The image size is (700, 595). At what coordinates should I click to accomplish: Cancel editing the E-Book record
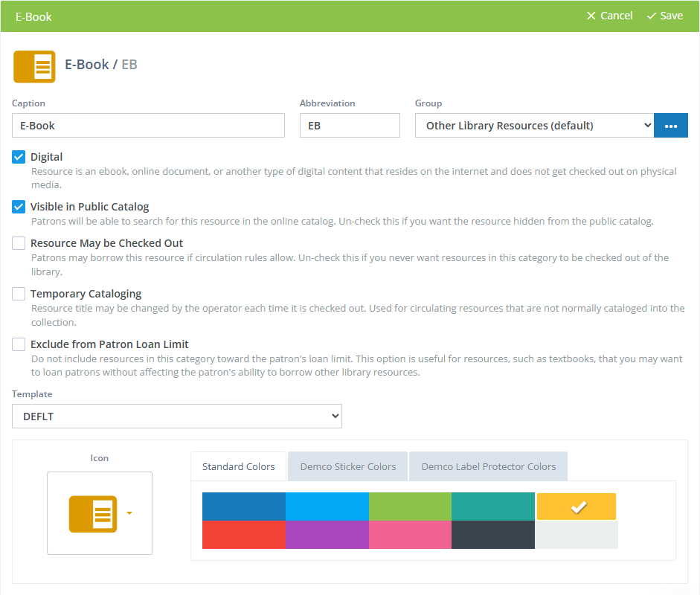point(609,15)
